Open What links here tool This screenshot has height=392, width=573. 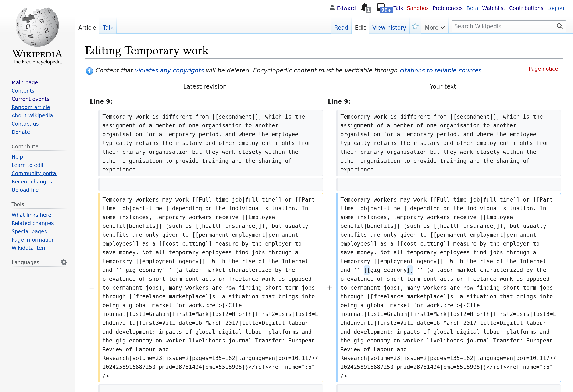[31, 215]
